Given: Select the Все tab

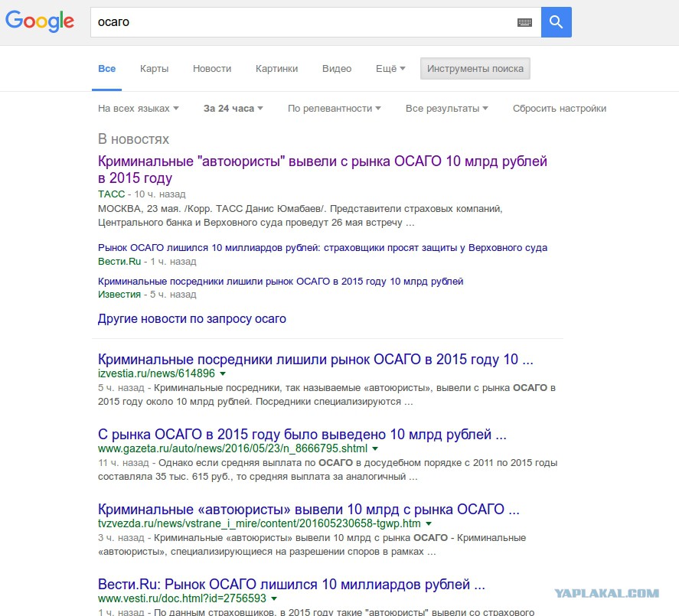Looking at the screenshot, I should click(106, 69).
